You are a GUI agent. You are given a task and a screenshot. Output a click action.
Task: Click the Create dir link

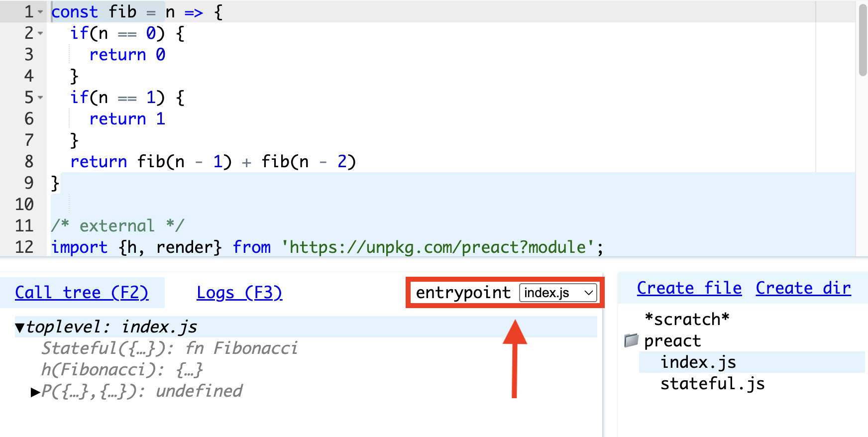tap(803, 288)
